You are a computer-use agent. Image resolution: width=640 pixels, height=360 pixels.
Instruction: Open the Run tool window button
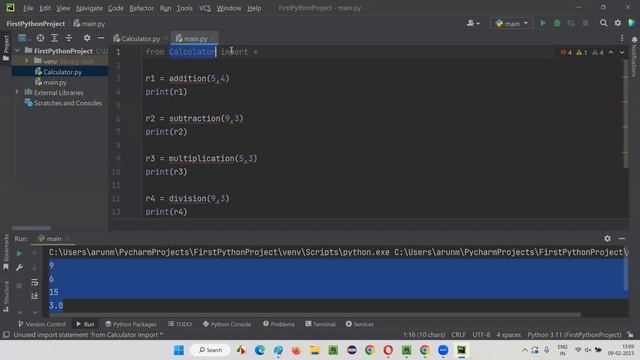point(85,324)
